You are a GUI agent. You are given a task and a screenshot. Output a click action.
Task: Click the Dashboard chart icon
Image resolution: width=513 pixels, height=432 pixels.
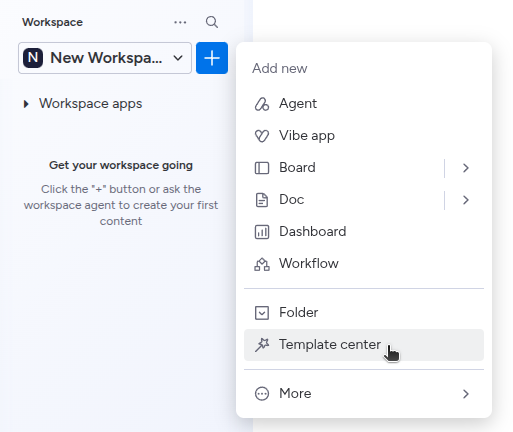click(x=262, y=232)
